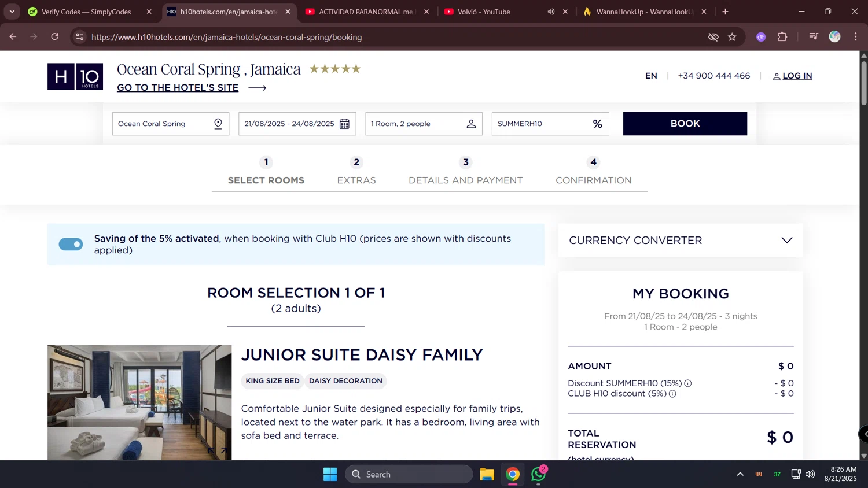
Task: Open the Chrome extensions puzzle icon
Action: (x=782, y=37)
